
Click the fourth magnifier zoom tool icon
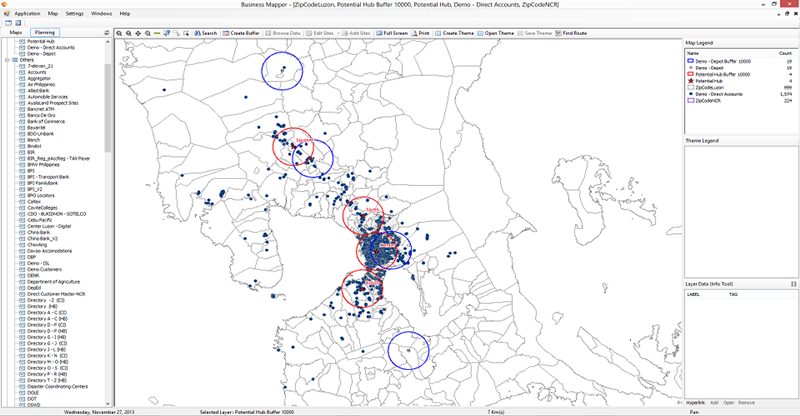147,33
